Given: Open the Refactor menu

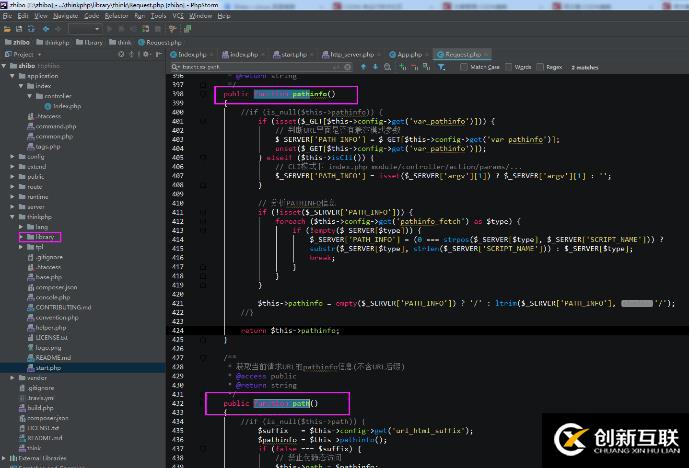Looking at the screenshot, I should [x=116, y=16].
